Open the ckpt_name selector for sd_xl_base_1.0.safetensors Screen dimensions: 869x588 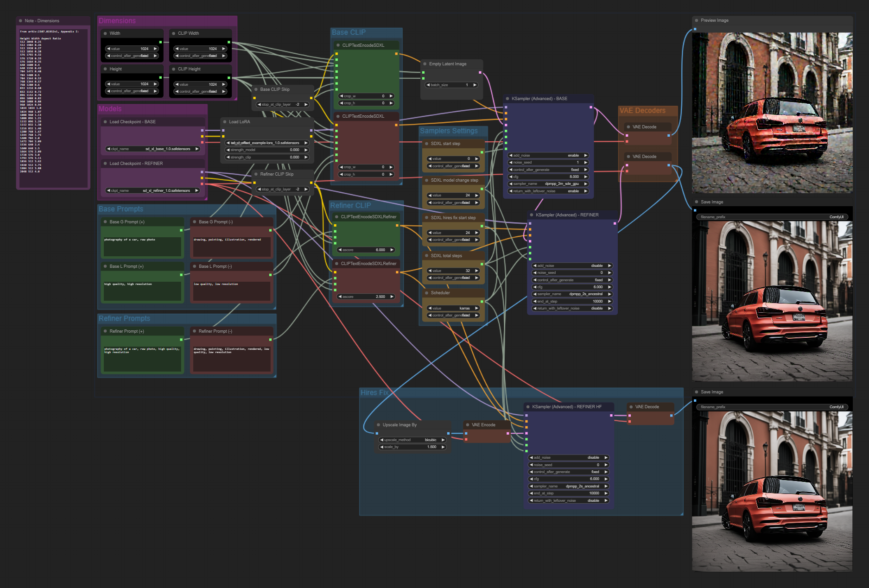click(153, 149)
